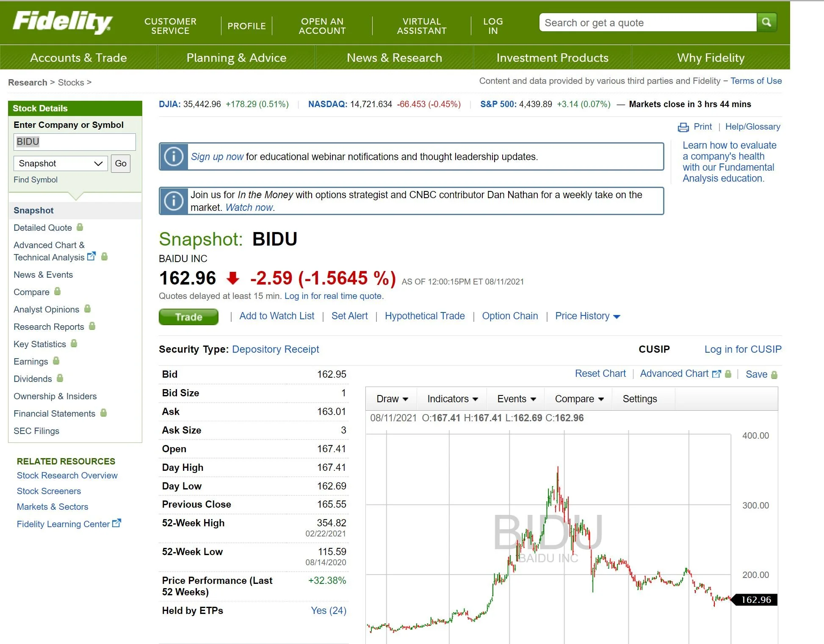Click the lock icon beside Key Statistics

point(74,343)
